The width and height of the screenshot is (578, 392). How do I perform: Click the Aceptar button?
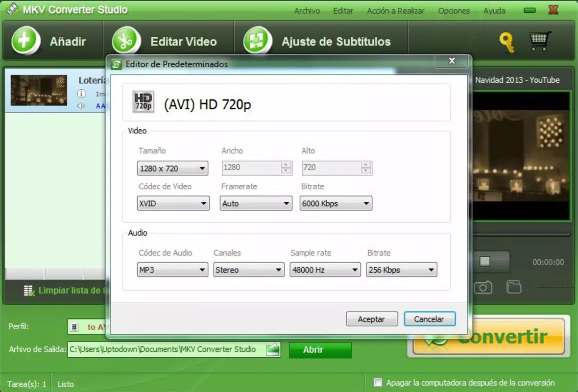coord(372,319)
